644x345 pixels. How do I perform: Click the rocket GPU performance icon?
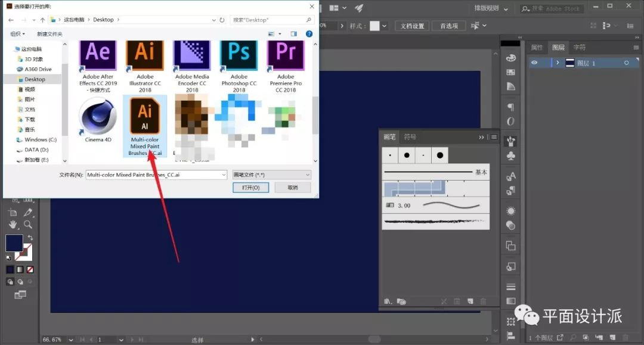tap(359, 8)
